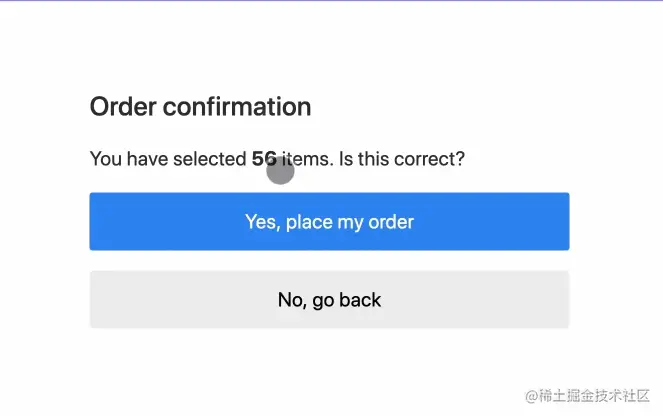Click the word 'place' on the blue button
The width and height of the screenshot is (663, 416).
click(310, 222)
